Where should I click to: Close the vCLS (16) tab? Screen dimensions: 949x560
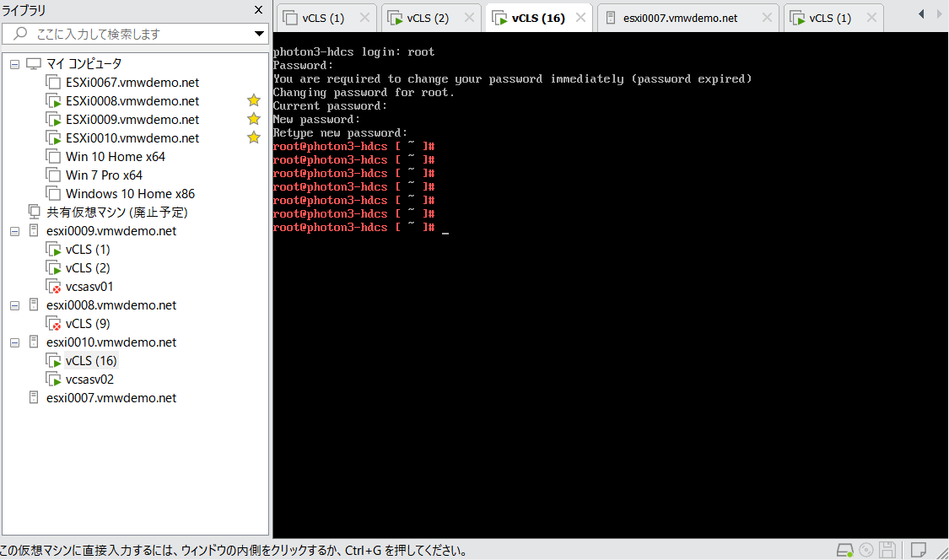click(x=580, y=18)
